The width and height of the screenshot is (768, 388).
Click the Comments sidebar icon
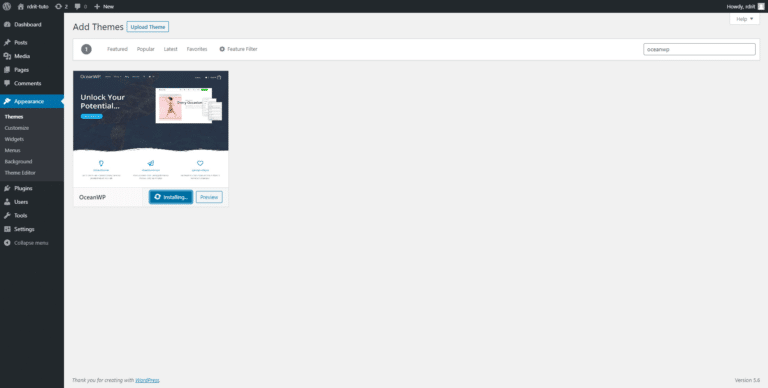[x=7, y=83]
